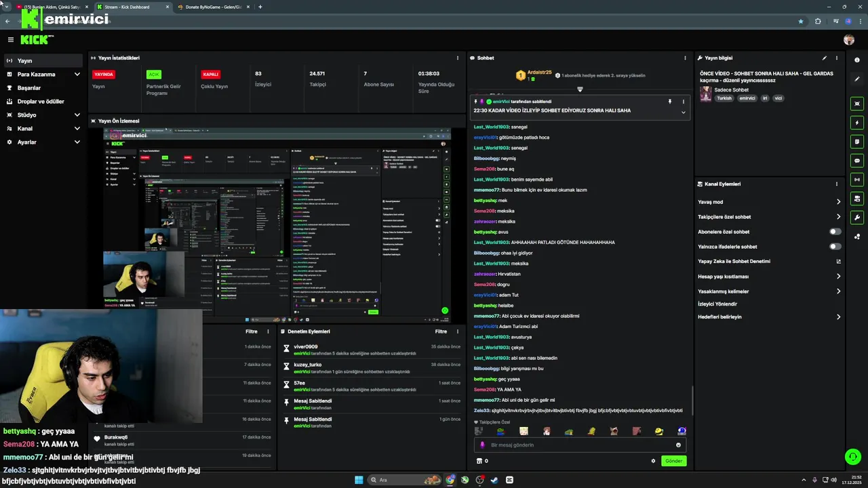Open the emoji picker in message box
The height and width of the screenshot is (488, 868).
[x=678, y=445]
